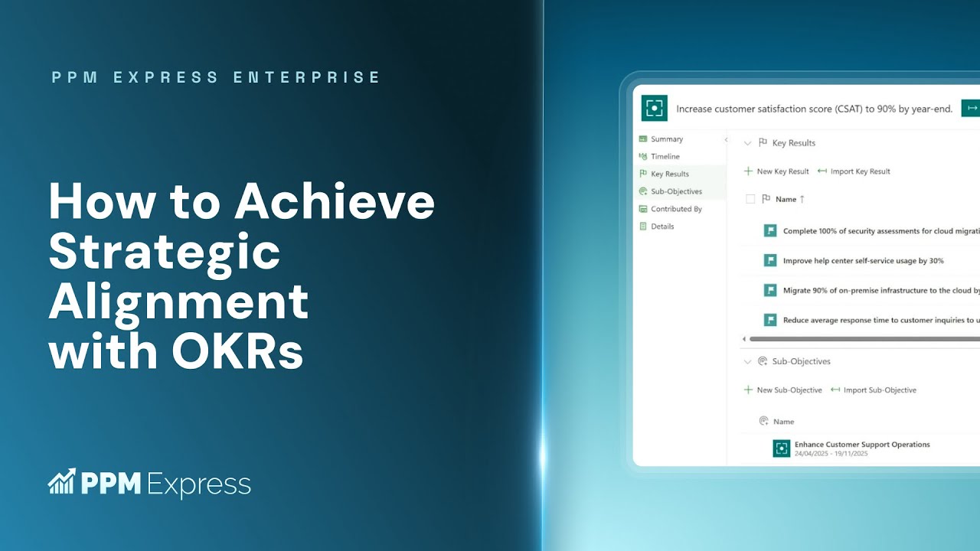
Task: Sort key results by the Name column
Action: [x=790, y=199]
